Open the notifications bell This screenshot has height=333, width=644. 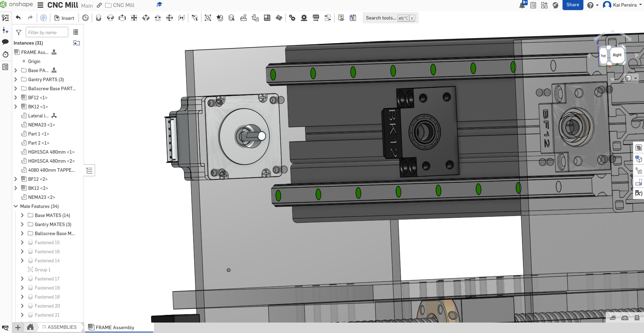(522, 5)
